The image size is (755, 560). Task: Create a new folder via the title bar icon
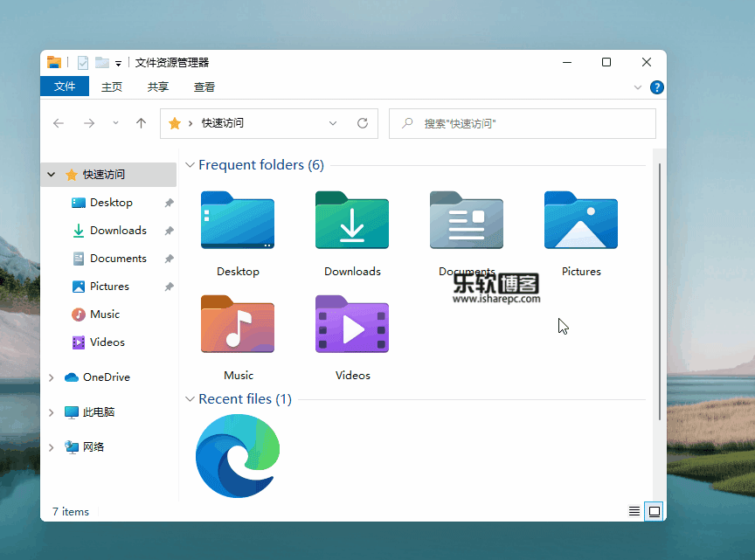pos(102,62)
